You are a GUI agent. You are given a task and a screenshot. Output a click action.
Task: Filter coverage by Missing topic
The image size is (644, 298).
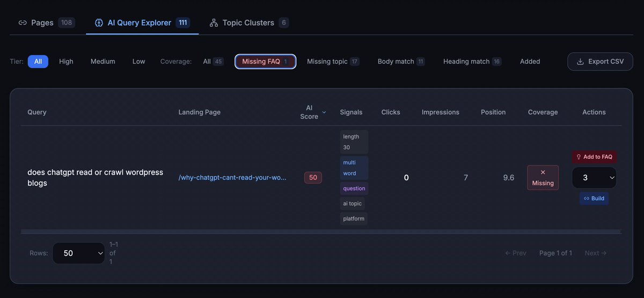333,61
